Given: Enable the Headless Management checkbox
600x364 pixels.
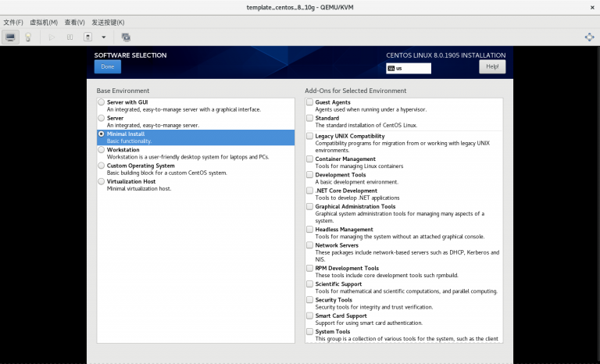Looking at the screenshot, I should pos(309,230).
